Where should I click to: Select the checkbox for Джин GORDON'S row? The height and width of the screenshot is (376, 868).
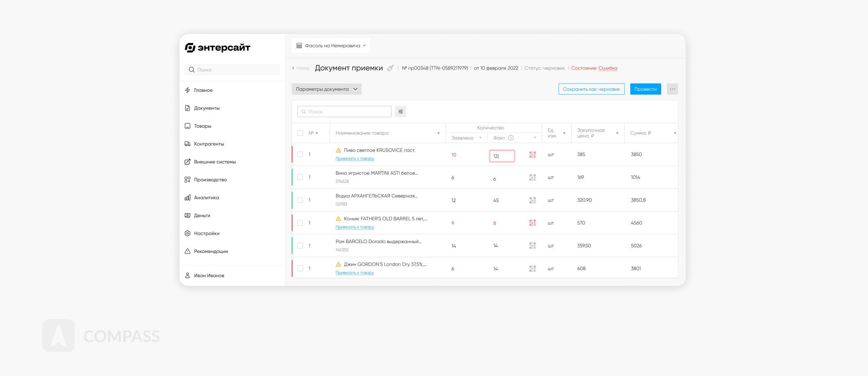300,269
